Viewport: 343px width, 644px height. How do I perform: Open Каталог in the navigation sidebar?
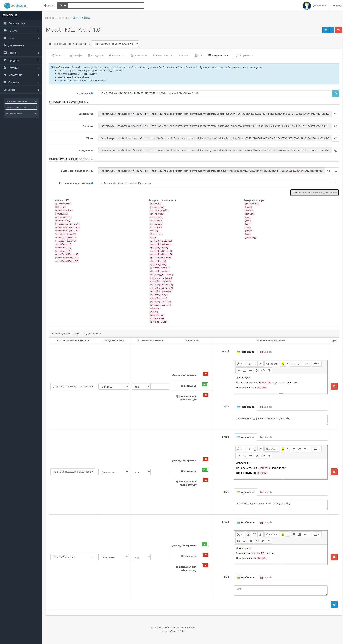(x=21, y=30)
